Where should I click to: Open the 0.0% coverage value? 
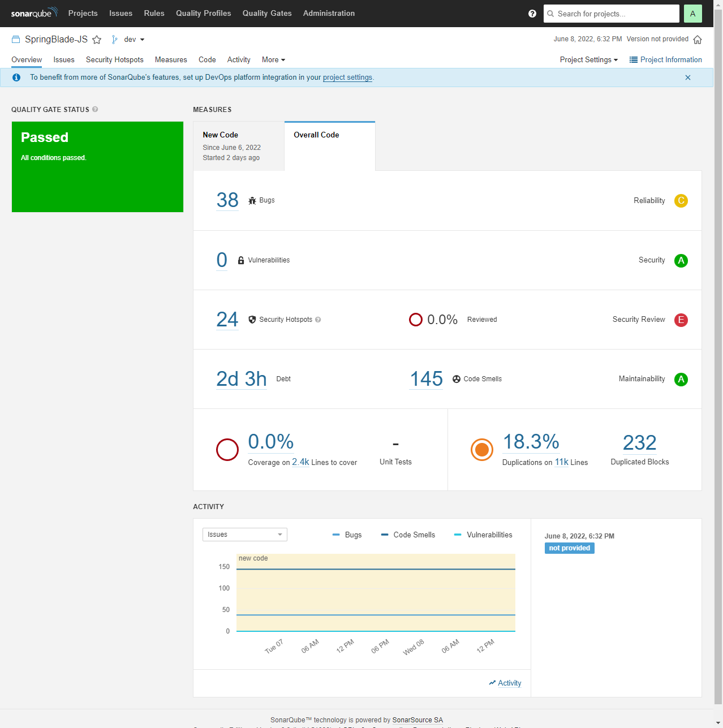point(271,442)
